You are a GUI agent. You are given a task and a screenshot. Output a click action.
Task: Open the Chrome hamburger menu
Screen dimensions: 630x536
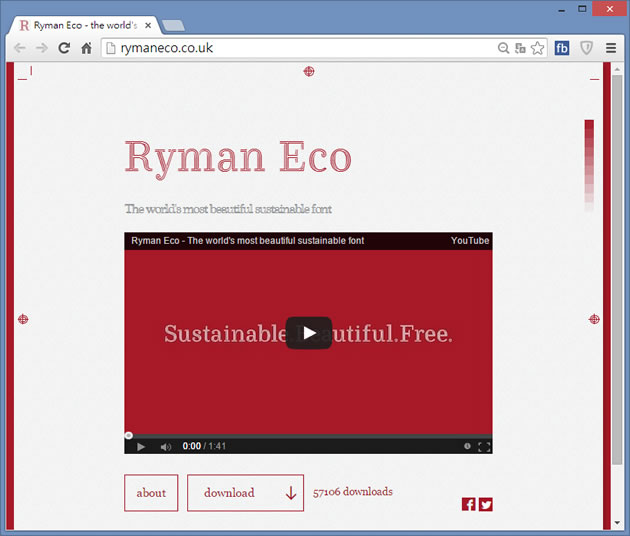point(611,48)
